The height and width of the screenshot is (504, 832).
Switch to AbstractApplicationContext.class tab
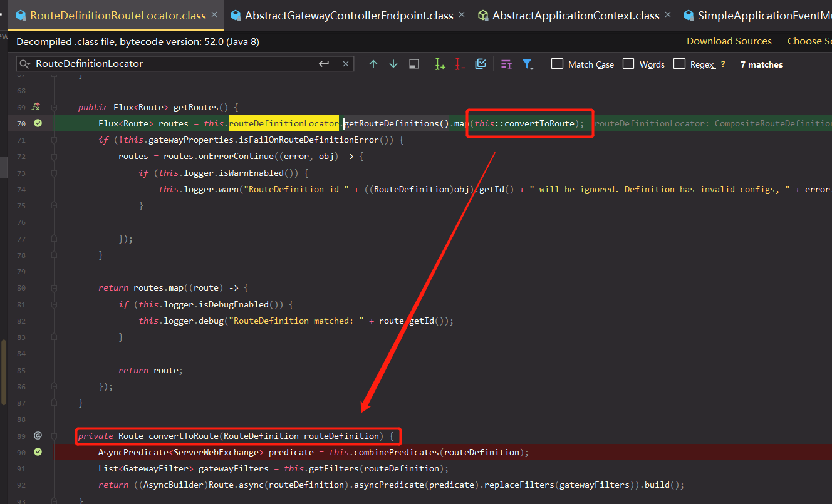[575, 15]
